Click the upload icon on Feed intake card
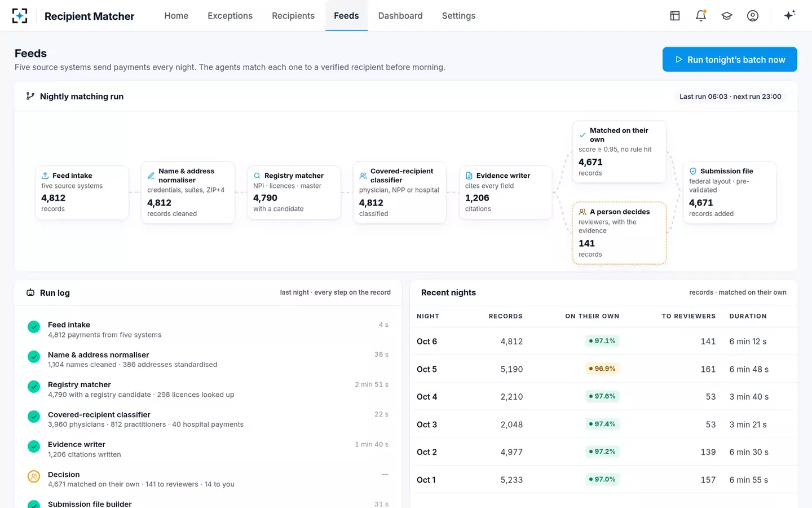The width and height of the screenshot is (812, 508). click(45, 176)
